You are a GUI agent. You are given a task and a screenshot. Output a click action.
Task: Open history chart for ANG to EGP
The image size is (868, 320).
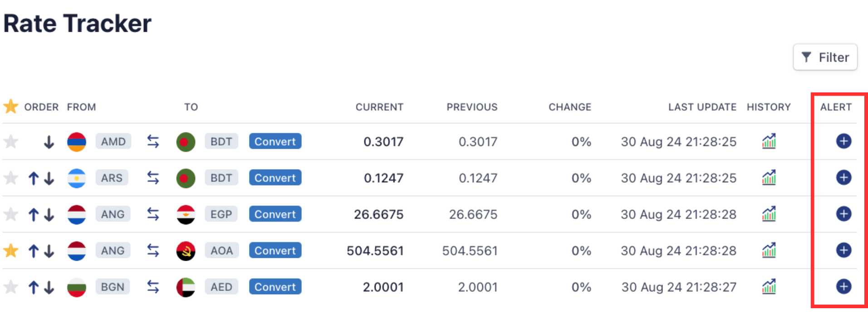click(x=769, y=214)
